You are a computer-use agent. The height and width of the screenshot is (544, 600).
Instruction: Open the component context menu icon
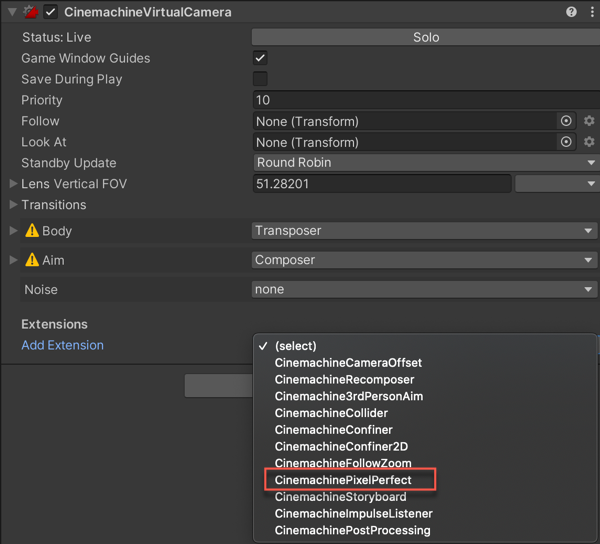pyautogui.click(x=590, y=12)
